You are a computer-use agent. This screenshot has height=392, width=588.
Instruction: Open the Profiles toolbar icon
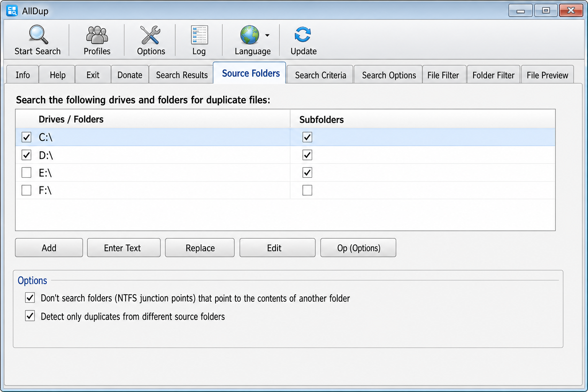tap(97, 35)
